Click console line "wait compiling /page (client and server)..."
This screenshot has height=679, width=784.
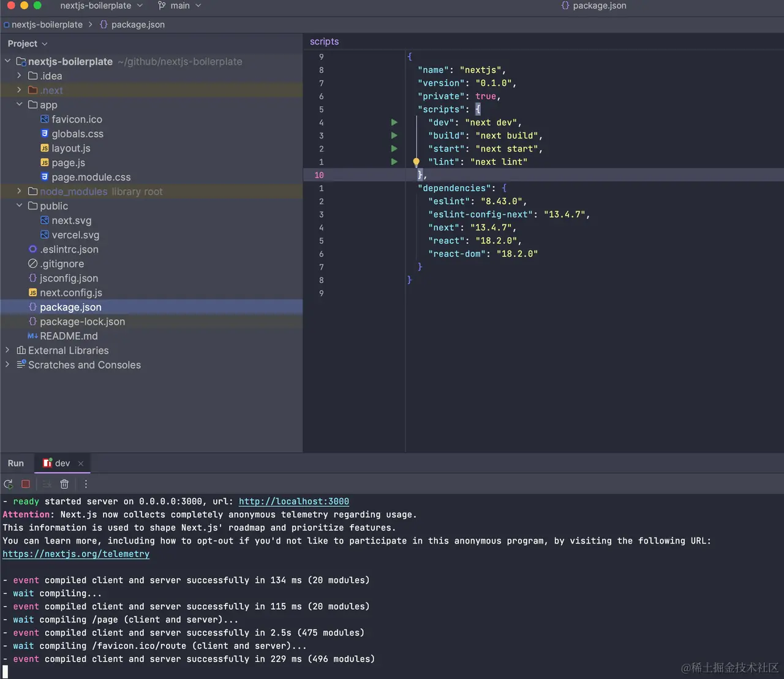pyautogui.click(x=120, y=620)
